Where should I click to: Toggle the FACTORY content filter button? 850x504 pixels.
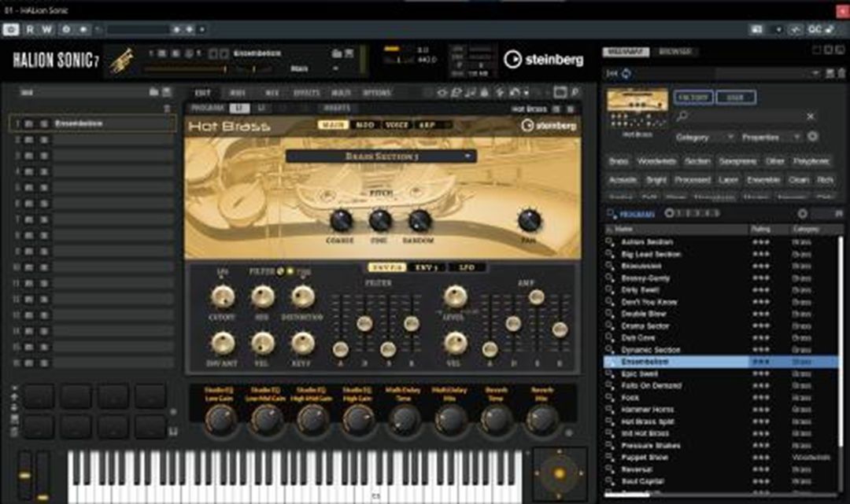pyautogui.click(x=695, y=97)
